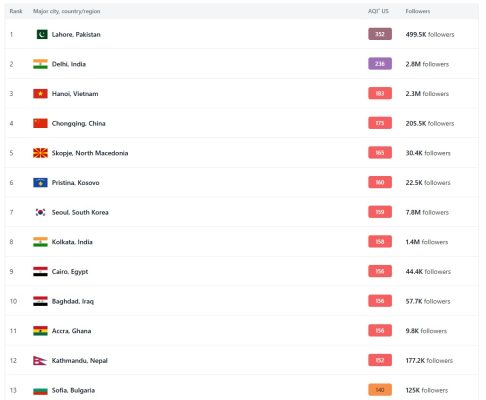This screenshot has width=486, height=400.
Task: Open the Hanoi, Vietnam city link
Action: (75, 94)
